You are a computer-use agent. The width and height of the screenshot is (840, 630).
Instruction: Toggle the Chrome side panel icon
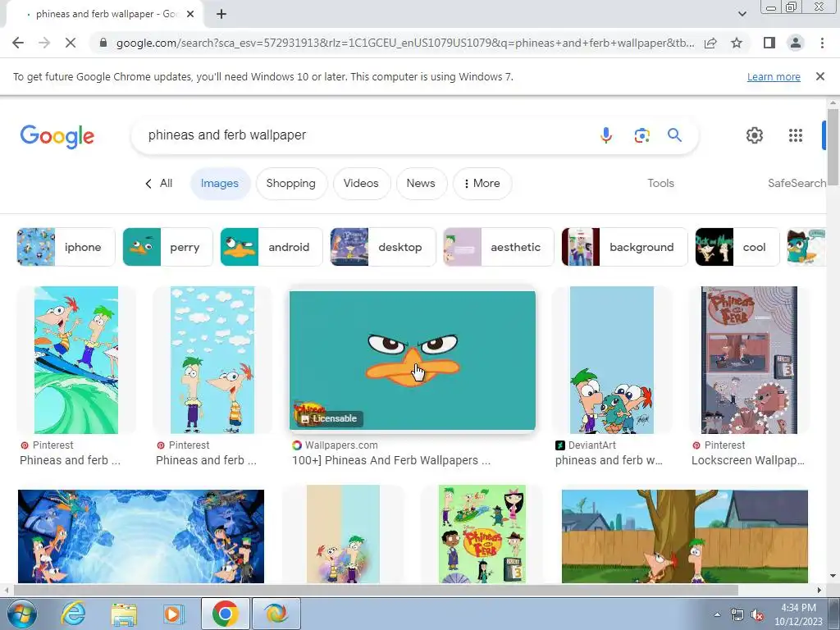pos(769,43)
